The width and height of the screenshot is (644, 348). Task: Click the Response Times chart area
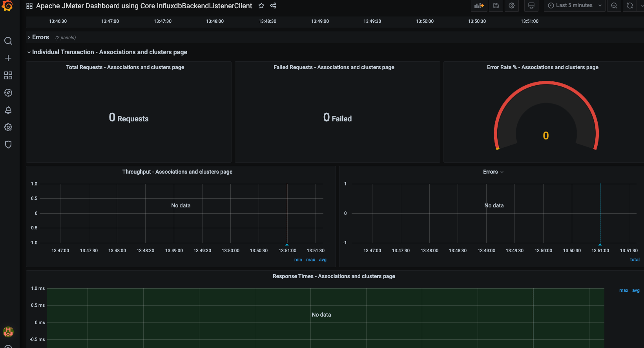click(325, 318)
